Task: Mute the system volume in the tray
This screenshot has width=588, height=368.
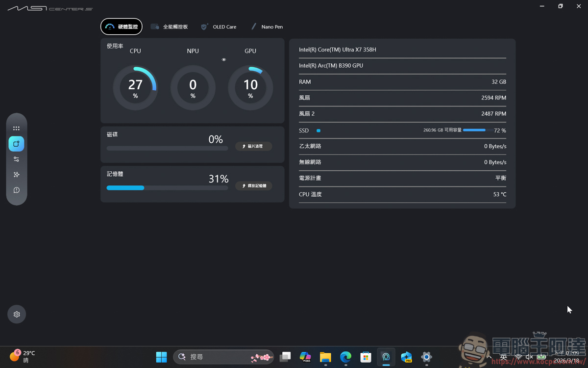Action: pos(528,357)
